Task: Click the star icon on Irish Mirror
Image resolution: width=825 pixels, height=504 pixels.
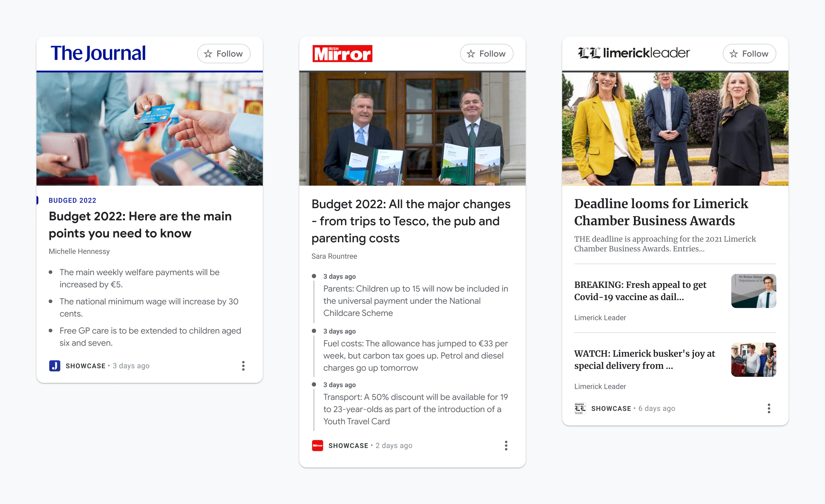Action: (472, 54)
